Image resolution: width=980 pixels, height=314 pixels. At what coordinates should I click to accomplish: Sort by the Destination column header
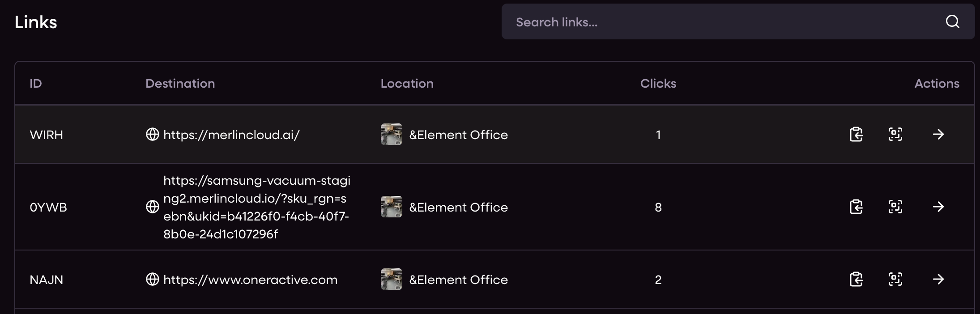[x=180, y=83]
